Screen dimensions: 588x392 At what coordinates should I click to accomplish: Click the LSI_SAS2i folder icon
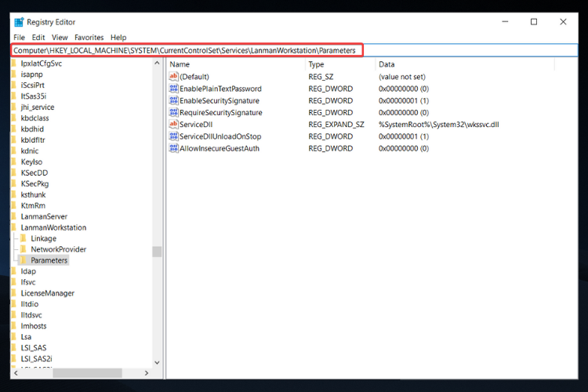click(x=14, y=358)
